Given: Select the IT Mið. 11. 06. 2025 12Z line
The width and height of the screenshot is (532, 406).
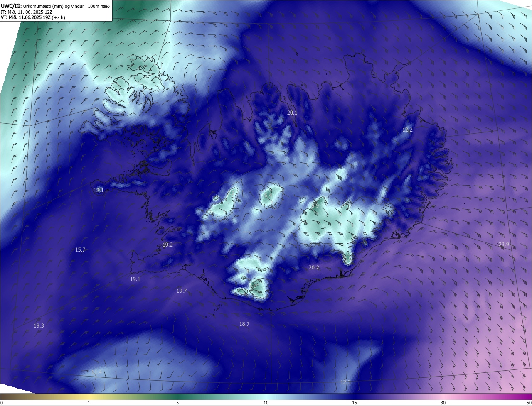Looking at the screenshot, I should click(x=26, y=12).
